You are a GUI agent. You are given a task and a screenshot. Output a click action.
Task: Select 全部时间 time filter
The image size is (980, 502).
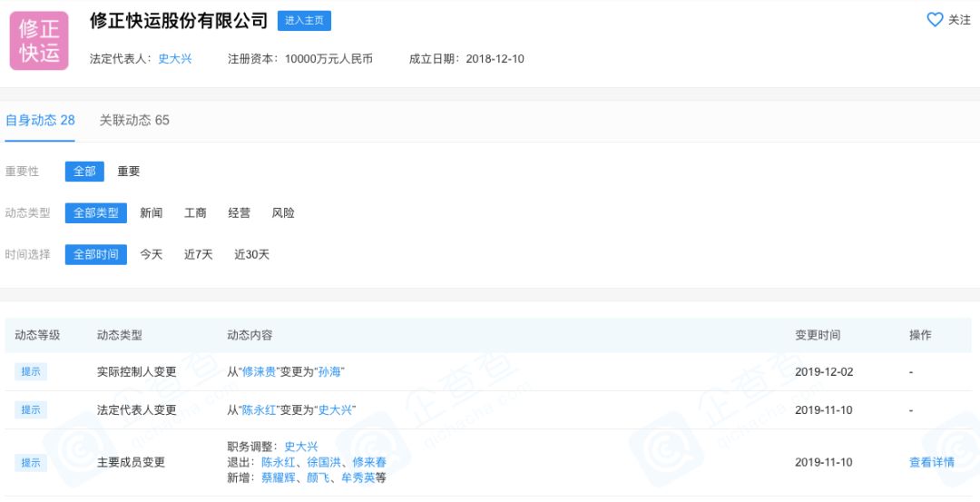click(x=95, y=254)
